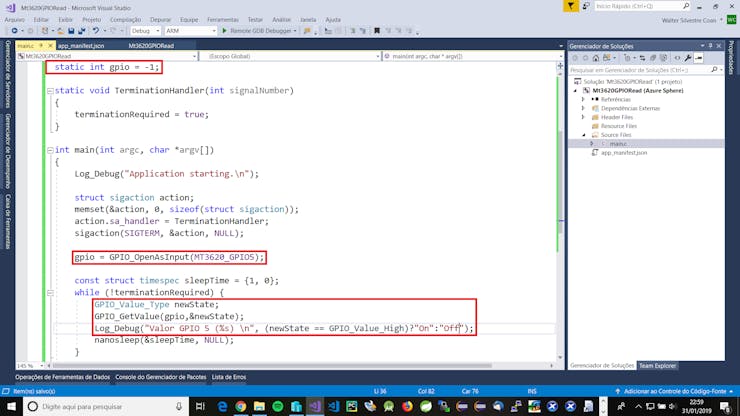This screenshot has width=740, height=416.
Task: Pin the main.c tab
Action: [41, 46]
